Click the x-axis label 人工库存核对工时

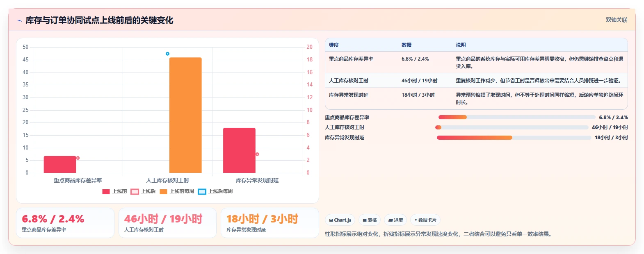tap(168, 180)
